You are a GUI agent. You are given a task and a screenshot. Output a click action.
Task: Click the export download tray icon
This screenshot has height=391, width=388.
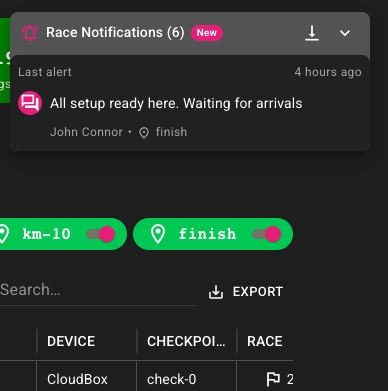216,292
